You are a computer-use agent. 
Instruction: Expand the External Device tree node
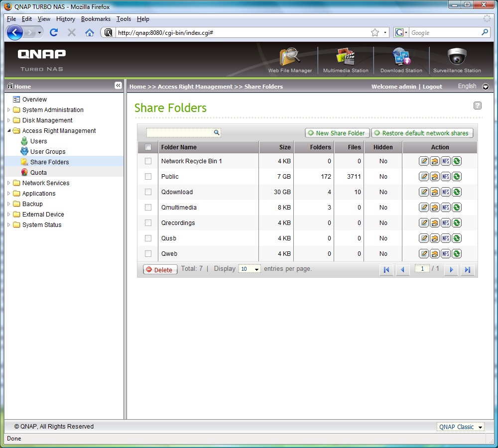tap(8, 215)
